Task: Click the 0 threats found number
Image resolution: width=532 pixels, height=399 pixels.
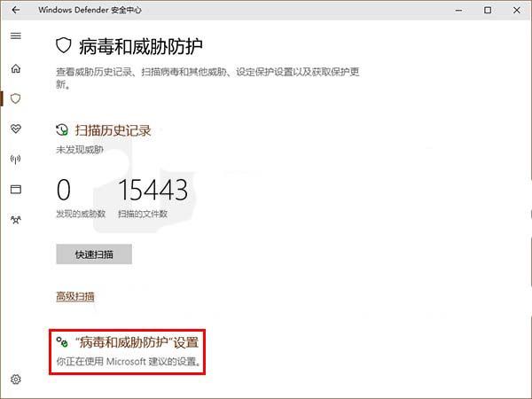Action: pyautogui.click(x=64, y=190)
